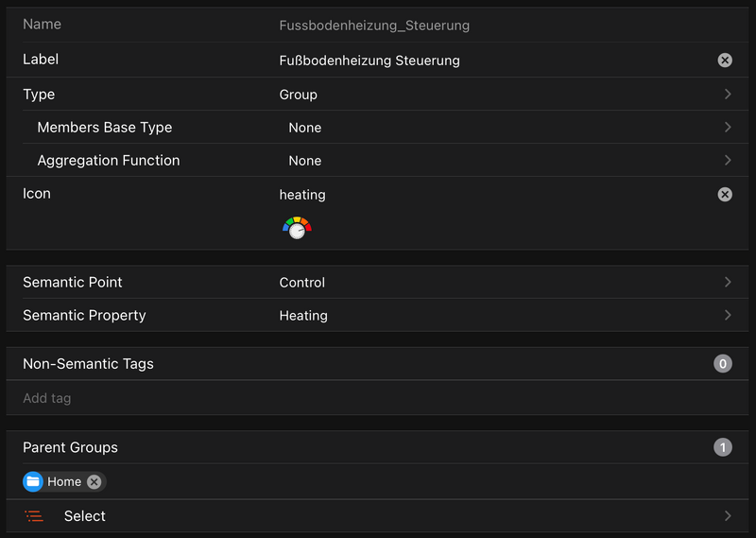The image size is (756, 538).
Task: Expand the Select row chevron
Action: [728, 516]
